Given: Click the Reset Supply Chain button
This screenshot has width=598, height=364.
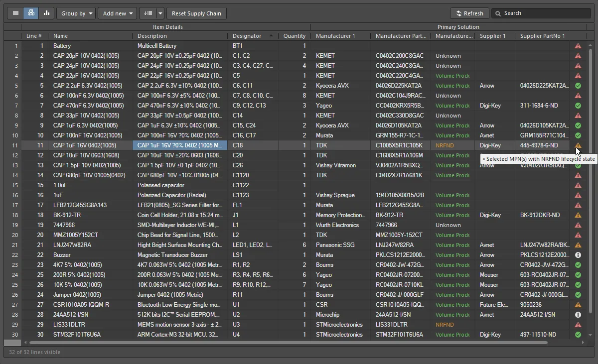Looking at the screenshot, I should click(x=196, y=13).
